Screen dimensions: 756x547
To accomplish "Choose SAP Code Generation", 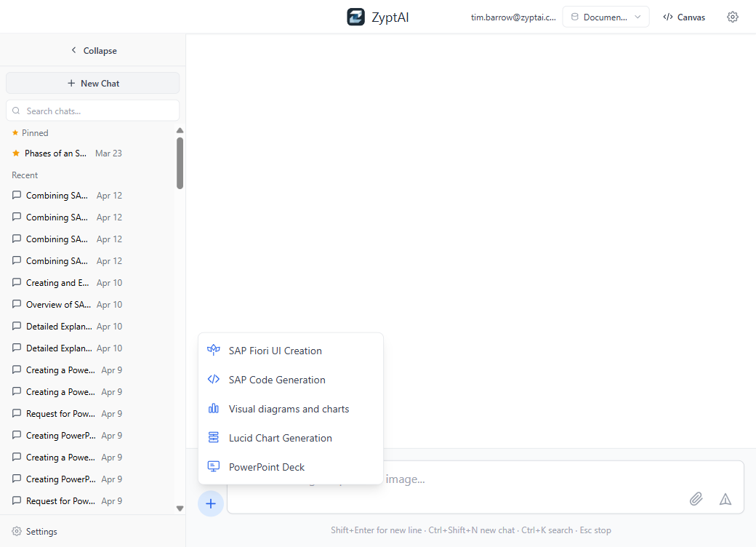I will point(291,380).
